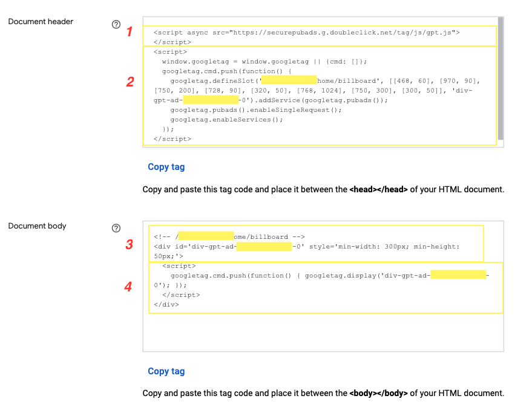This screenshot has width=532, height=416.
Task: Click the window.googletag initialization line
Action: (x=264, y=62)
